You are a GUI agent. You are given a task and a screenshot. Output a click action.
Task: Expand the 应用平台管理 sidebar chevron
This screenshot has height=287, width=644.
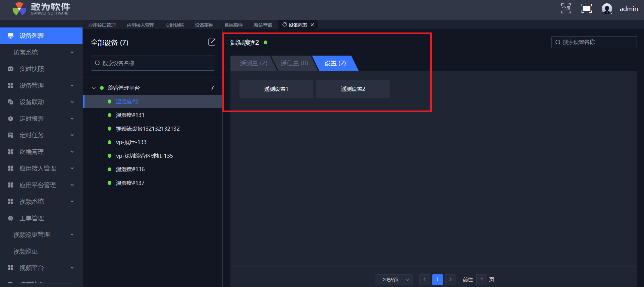pyautogui.click(x=72, y=185)
